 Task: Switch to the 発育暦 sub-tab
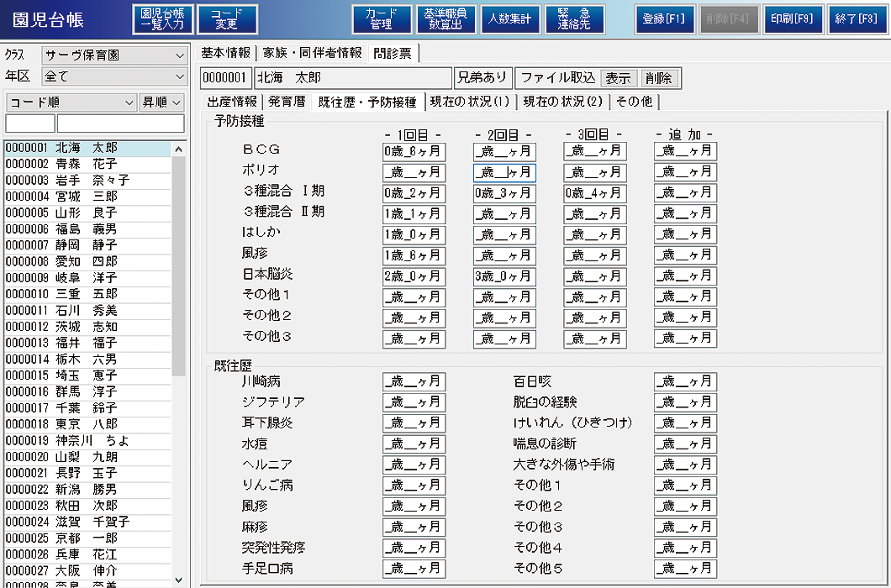[286, 102]
